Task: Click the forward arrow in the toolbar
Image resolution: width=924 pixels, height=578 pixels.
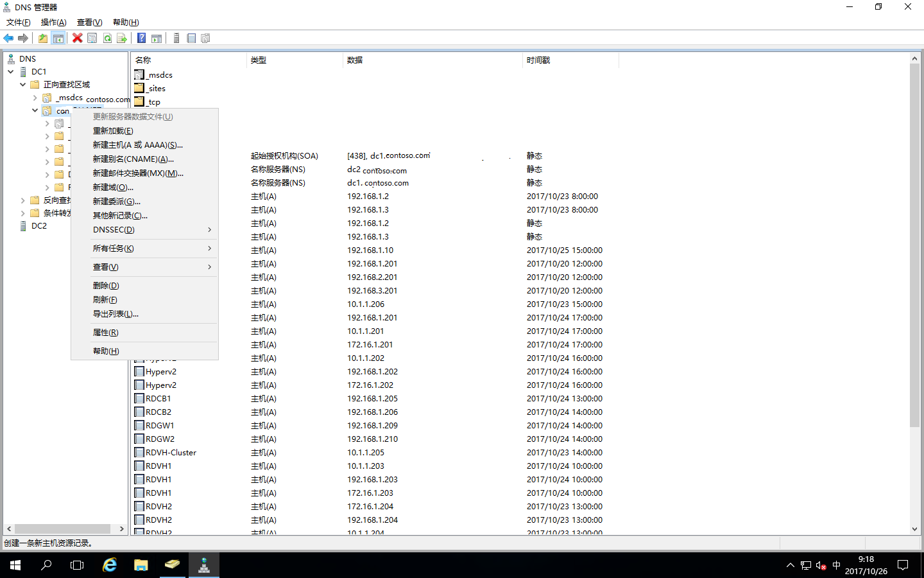Action: point(23,39)
